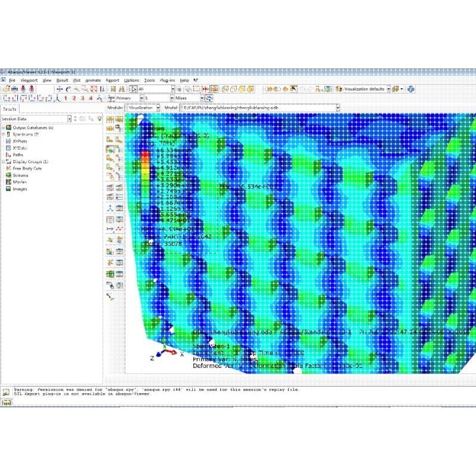Viewport: 476px width, 476px height.
Task: Click the Plot deformed shape icon
Action: coord(119,140)
